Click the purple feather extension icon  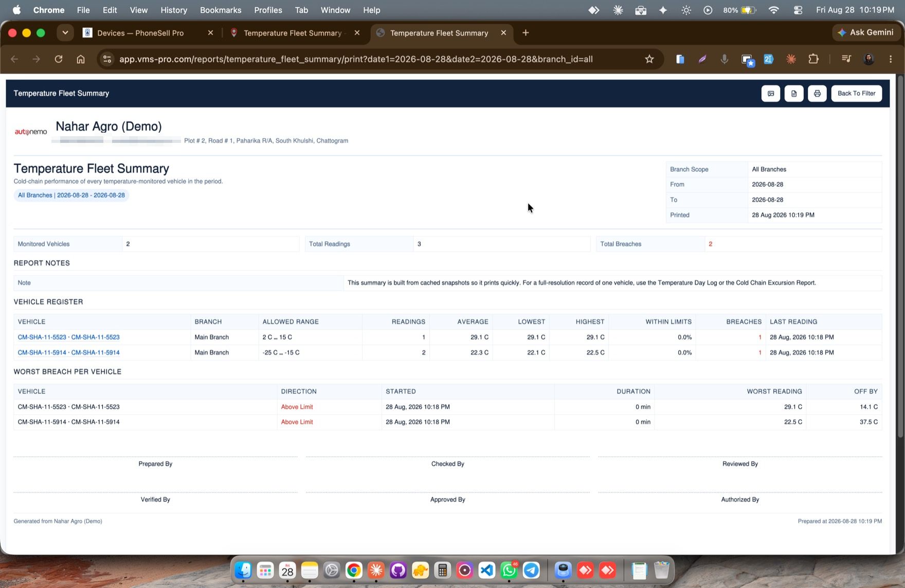tap(702, 59)
